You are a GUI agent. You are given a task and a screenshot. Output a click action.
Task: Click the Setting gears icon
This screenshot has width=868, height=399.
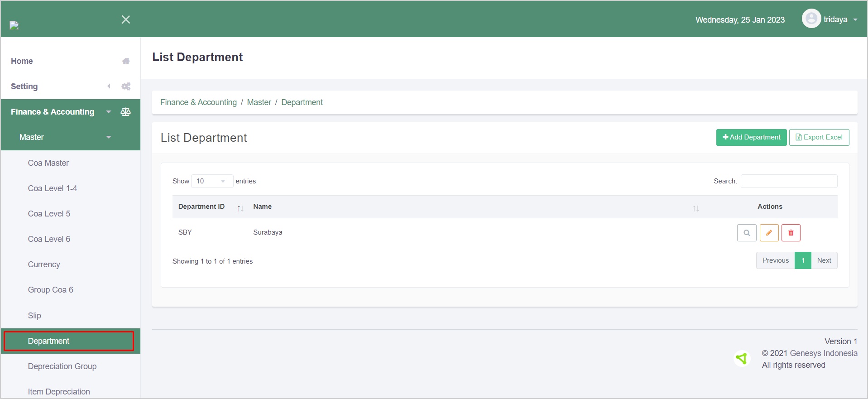pyautogui.click(x=126, y=87)
